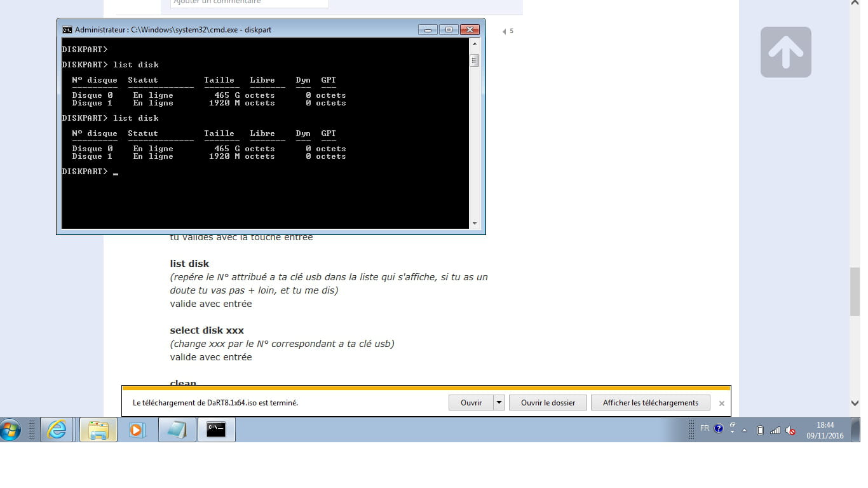
Task: Click the notepad-like taskbar icon
Action: click(x=177, y=430)
